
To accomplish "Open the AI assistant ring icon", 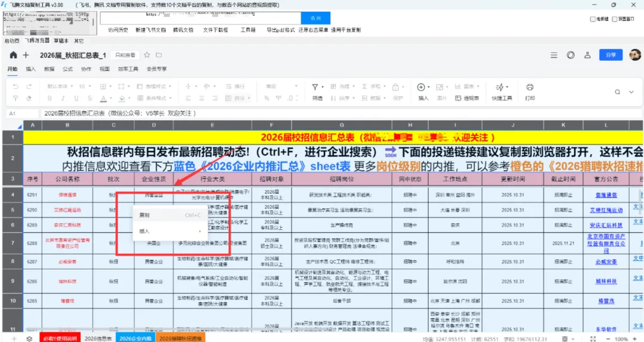I will click(571, 55).
